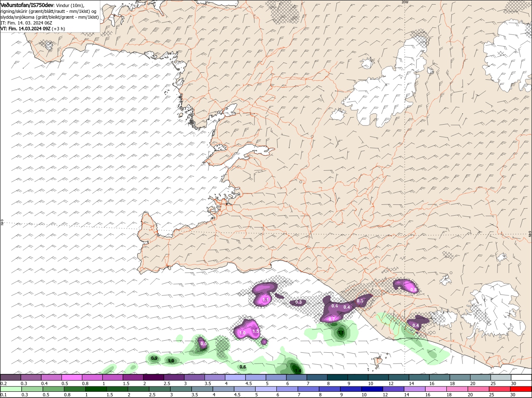
Task: Pick the palest green swatch above 0.1
Action: (x=10, y=389)
